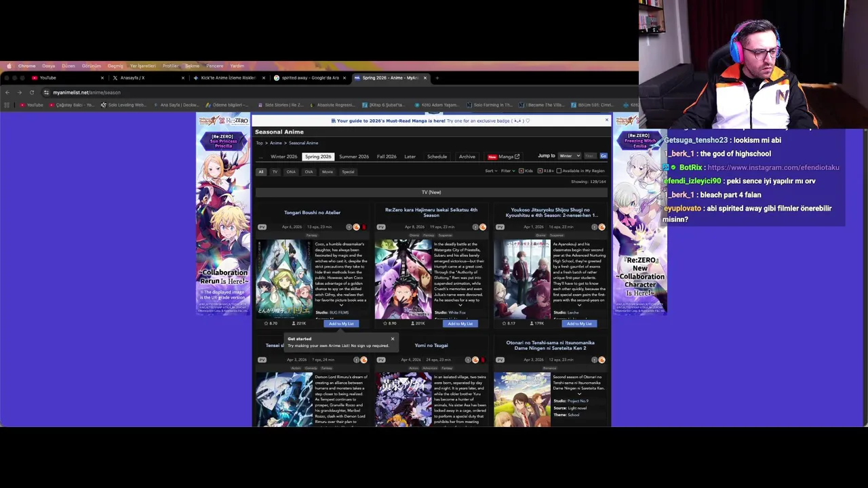
Task: Click the myanimelist.net address bar
Action: coord(339,92)
